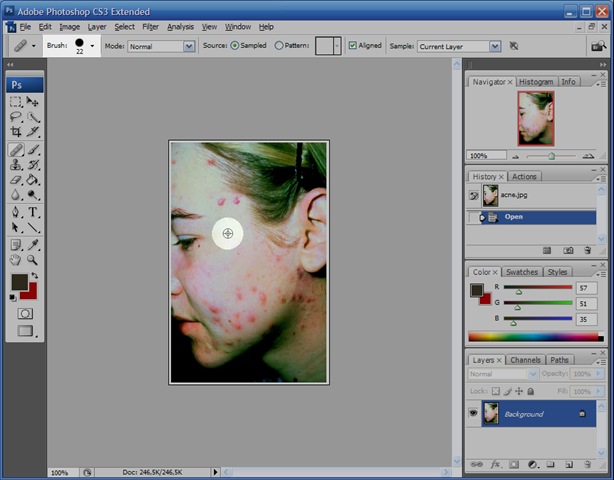Select the History Brush tool

pyautogui.click(x=33, y=165)
